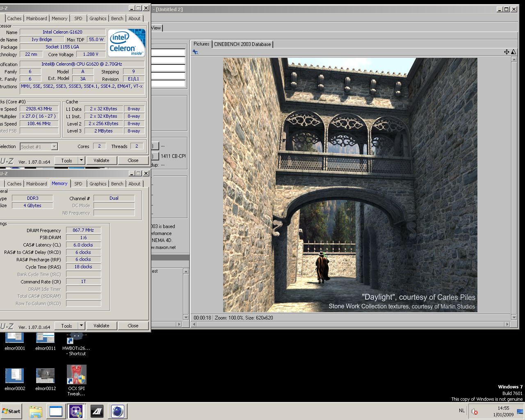Click the picture viewer vertical scrollbar down arrow
Screen dimensions: 525x420
(x=514, y=317)
